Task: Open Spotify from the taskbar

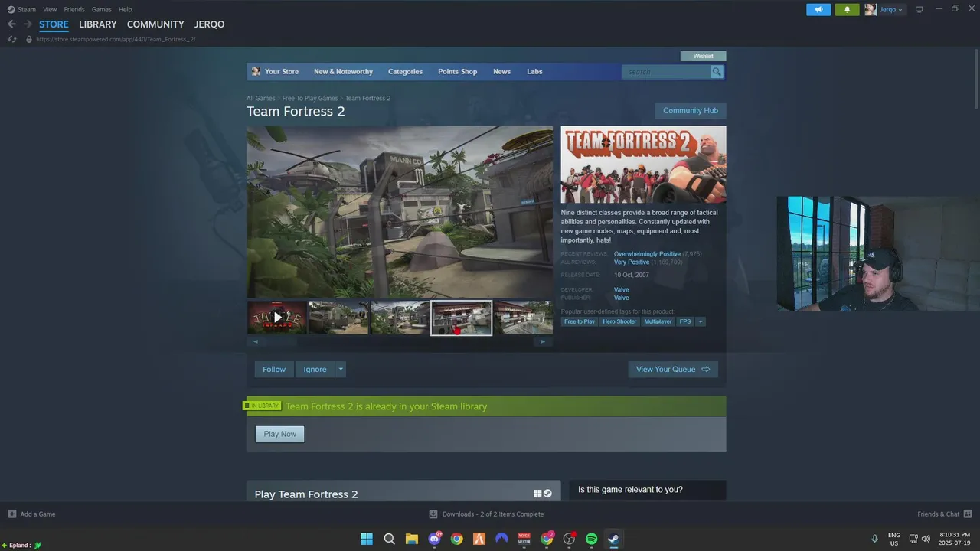Action: click(x=591, y=539)
